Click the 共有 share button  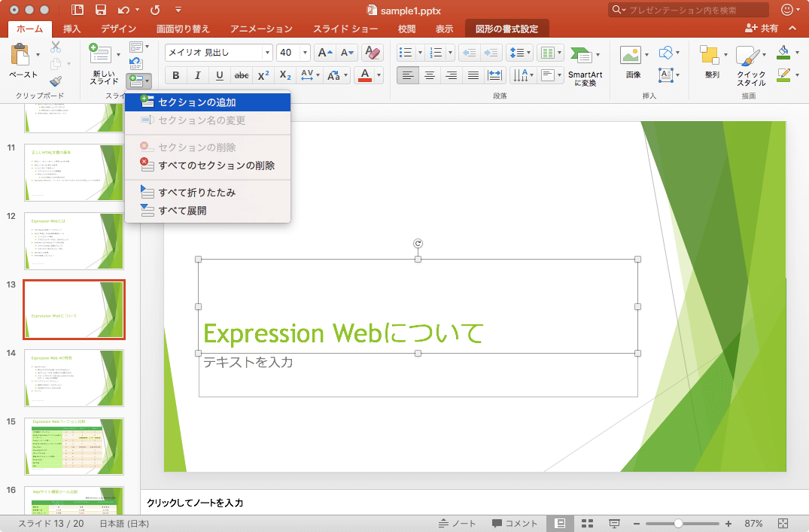coord(762,29)
